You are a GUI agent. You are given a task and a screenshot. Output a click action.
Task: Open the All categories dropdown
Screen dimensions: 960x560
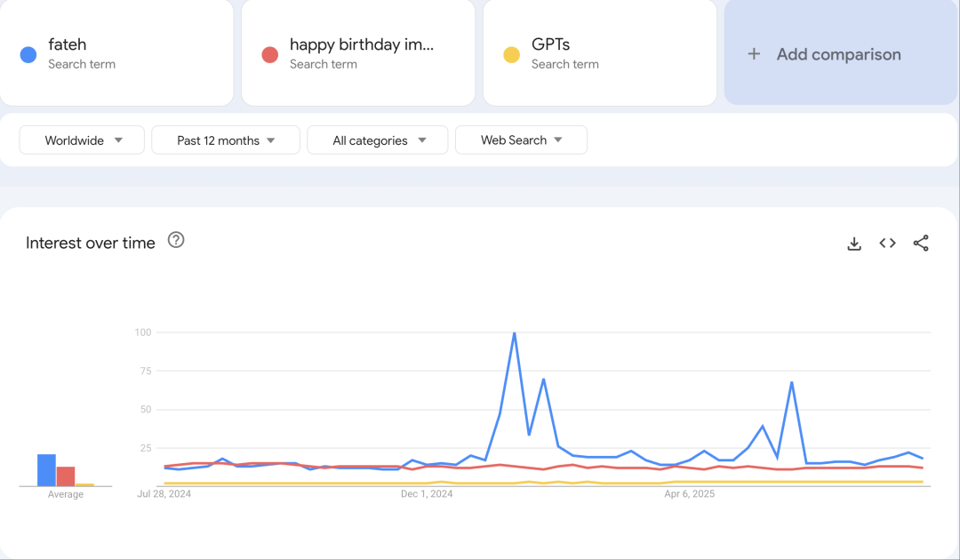coord(378,140)
